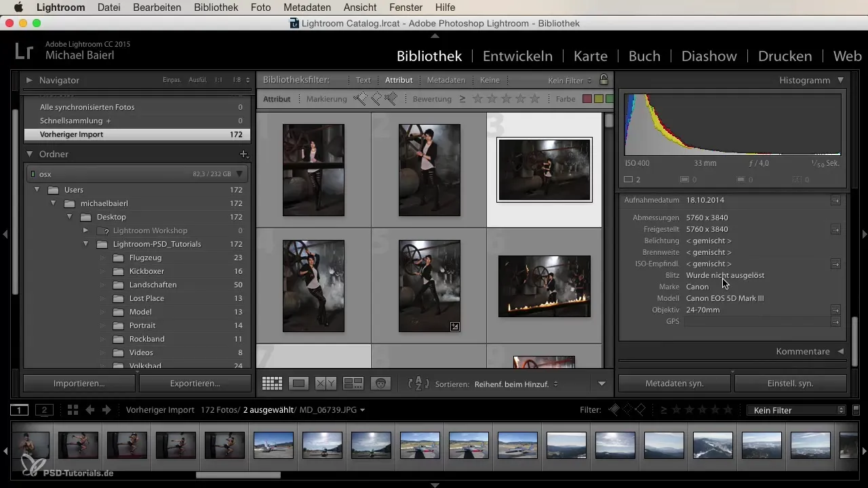Viewport: 868px width, 488px height.
Task: Collapse Lightroom-PSD_Tutorials folder
Action: click(x=85, y=244)
